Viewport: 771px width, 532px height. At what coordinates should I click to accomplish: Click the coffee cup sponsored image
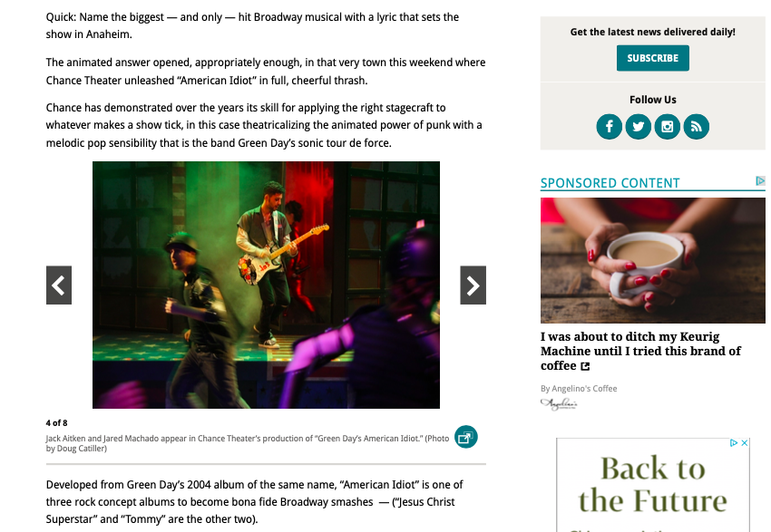tap(652, 260)
